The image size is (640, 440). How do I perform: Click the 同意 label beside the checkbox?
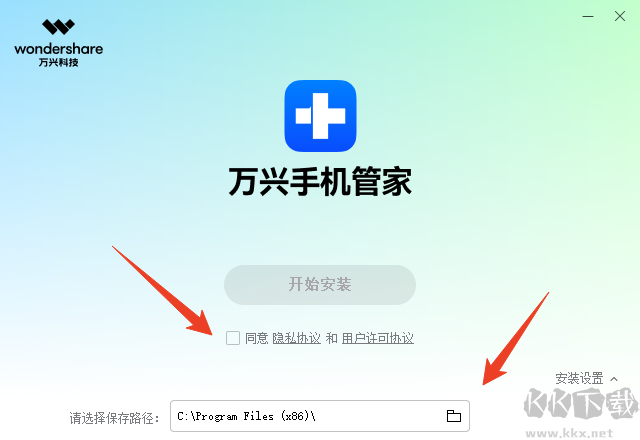click(x=256, y=338)
